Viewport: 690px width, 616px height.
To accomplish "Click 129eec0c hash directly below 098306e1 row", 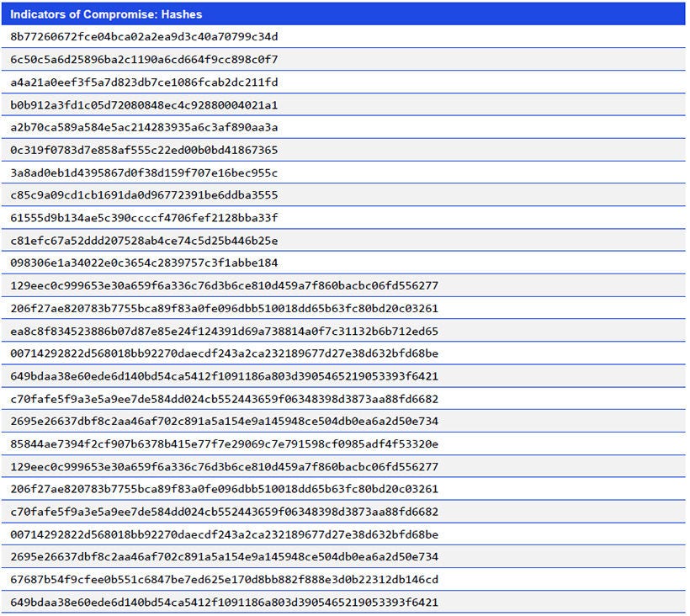I will (x=225, y=285).
